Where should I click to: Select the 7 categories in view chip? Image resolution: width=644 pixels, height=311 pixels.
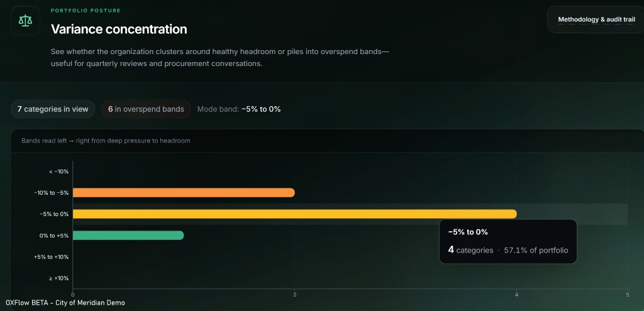[x=53, y=109]
